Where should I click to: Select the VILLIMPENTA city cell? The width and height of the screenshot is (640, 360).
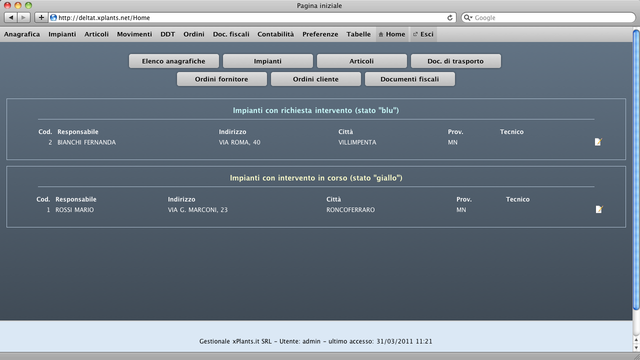(x=357, y=142)
